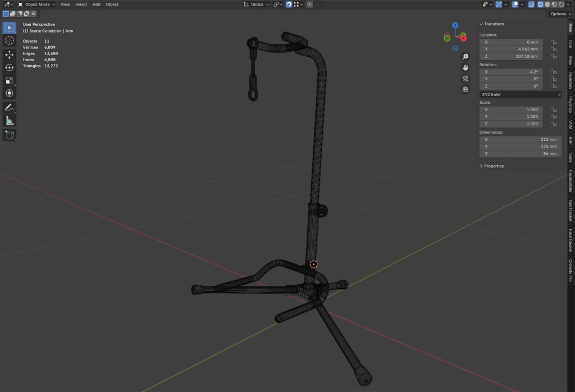Toggle the snap magnet button
Screen dimensions: 575x392
pyautogui.click(x=289, y=4)
